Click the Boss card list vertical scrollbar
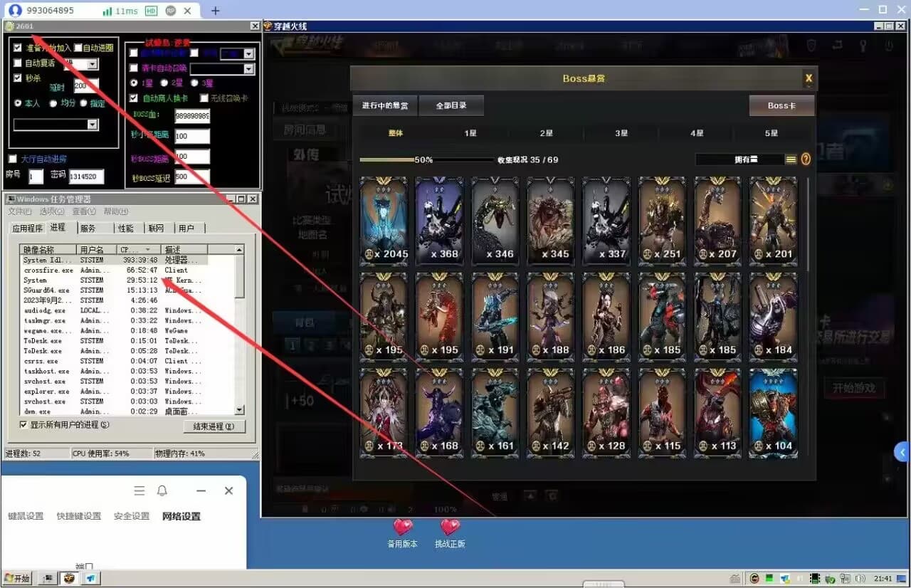 (807, 224)
